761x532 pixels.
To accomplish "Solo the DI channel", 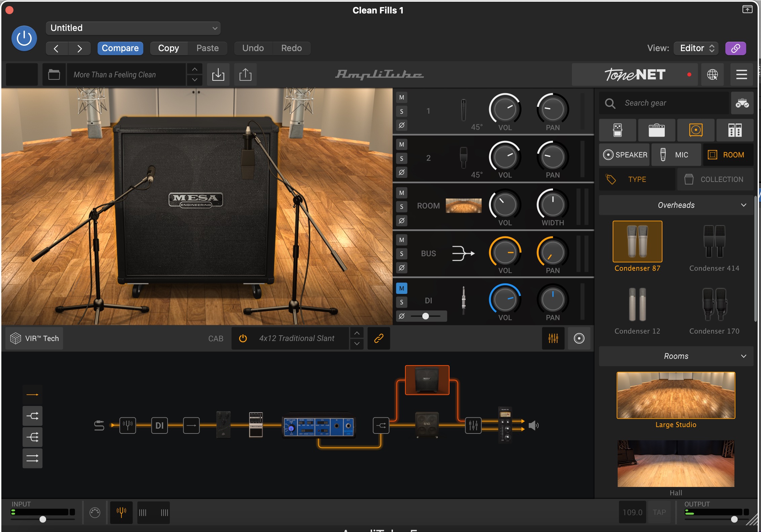I will coord(401,302).
